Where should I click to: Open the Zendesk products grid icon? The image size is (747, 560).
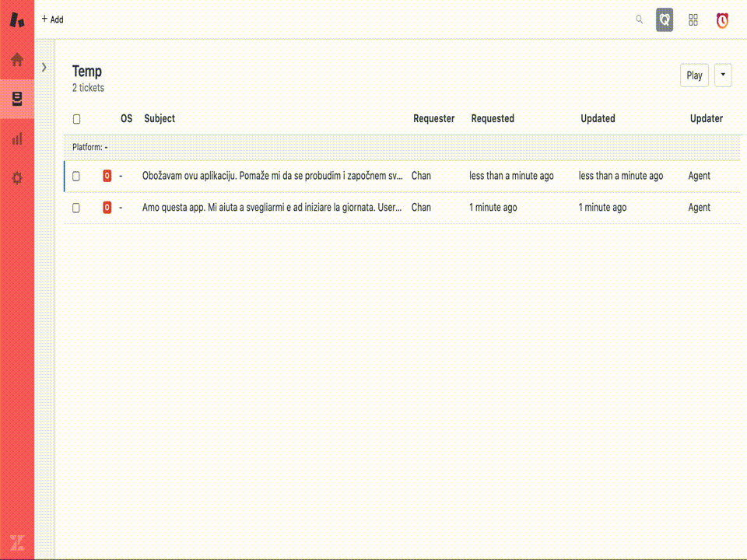tap(693, 20)
